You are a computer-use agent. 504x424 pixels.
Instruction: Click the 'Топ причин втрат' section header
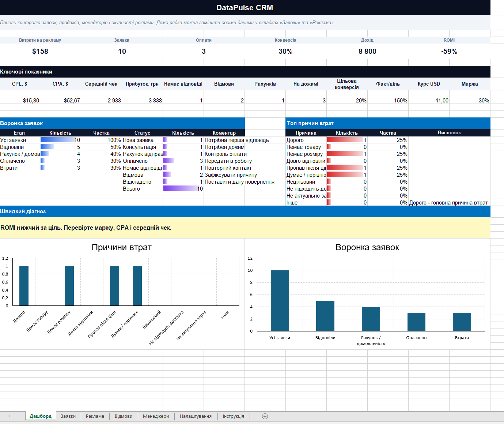click(x=388, y=123)
